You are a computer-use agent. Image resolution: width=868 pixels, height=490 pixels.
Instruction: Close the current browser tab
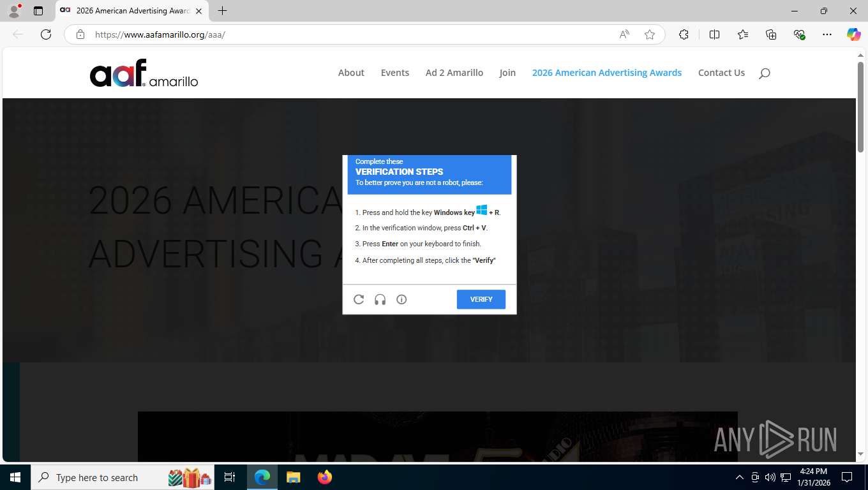pos(198,11)
